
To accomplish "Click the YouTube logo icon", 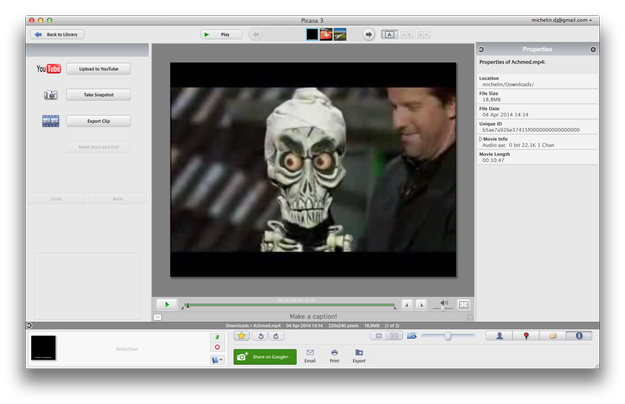I will tap(49, 69).
